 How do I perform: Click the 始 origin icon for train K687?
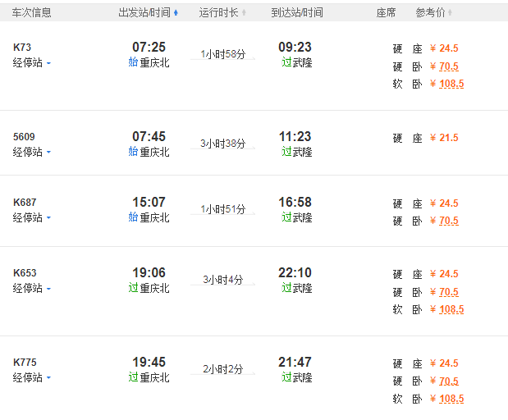point(133,217)
